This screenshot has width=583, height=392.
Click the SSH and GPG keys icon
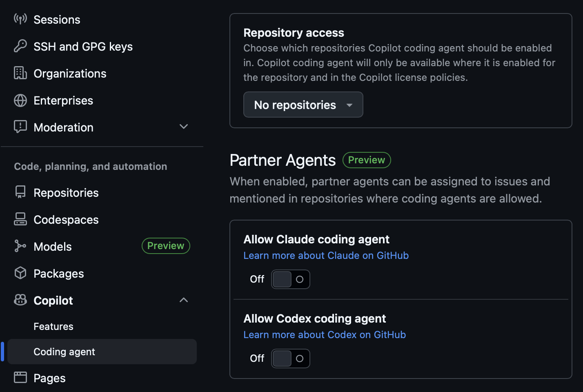click(20, 46)
